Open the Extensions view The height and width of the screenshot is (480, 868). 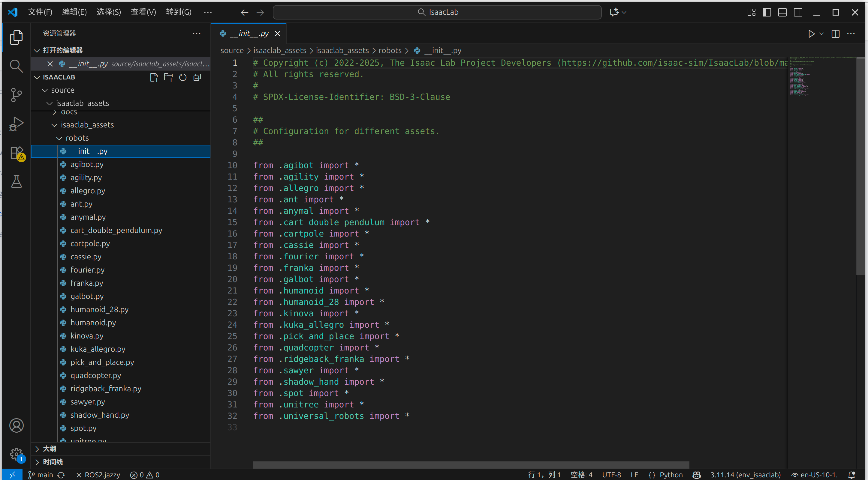[16, 153]
